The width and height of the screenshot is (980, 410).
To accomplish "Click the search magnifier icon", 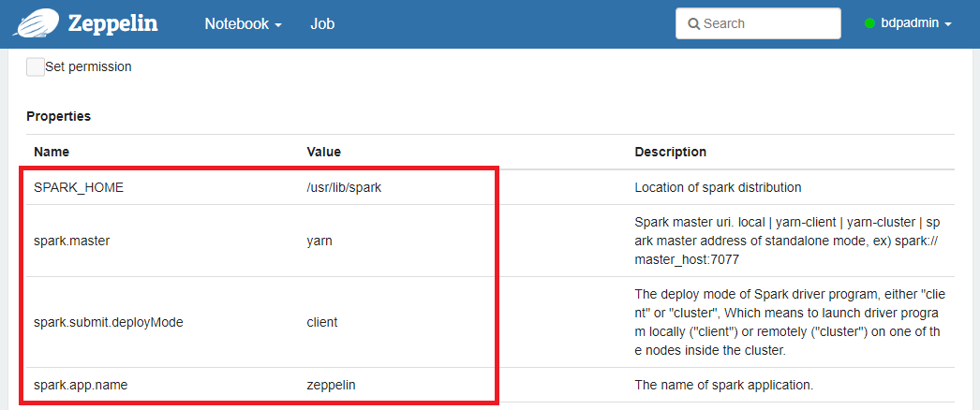I will pos(693,23).
